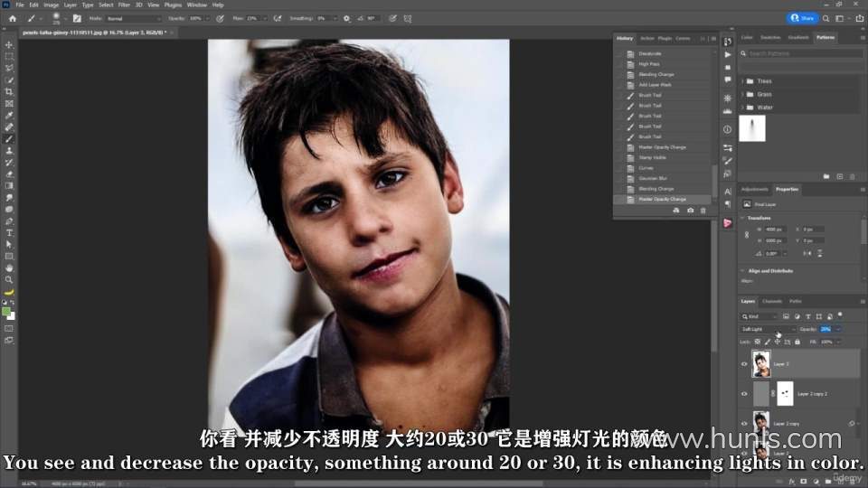Hide the Layer 2 copy 2 layer

click(x=744, y=394)
